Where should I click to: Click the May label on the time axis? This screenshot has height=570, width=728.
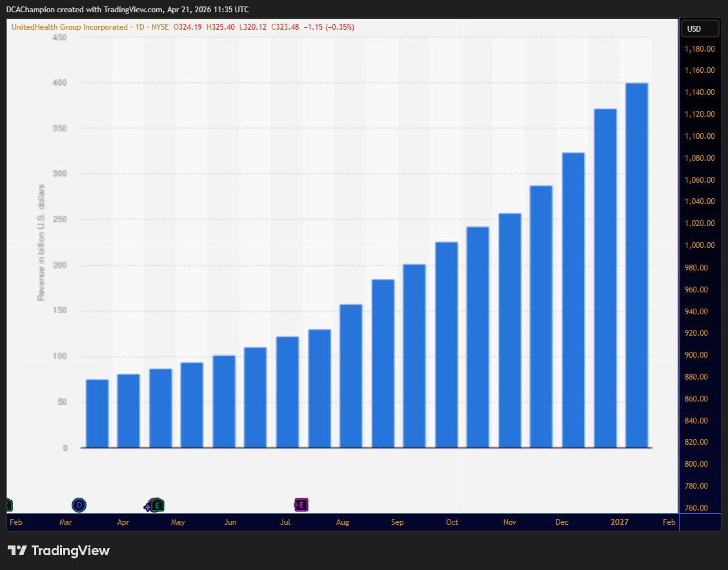178,522
